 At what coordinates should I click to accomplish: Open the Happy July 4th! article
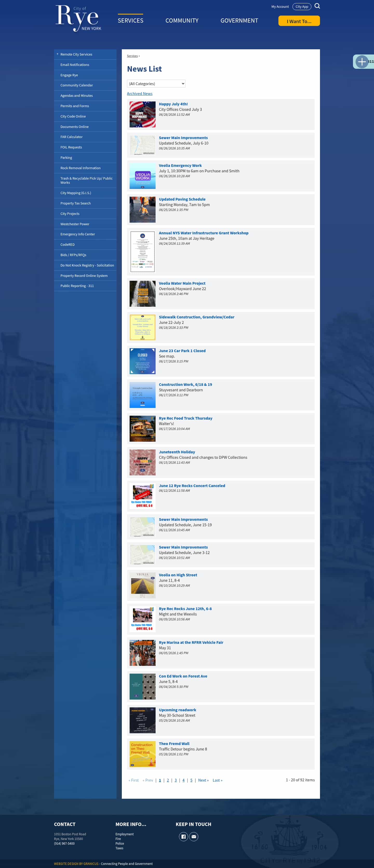point(173,104)
